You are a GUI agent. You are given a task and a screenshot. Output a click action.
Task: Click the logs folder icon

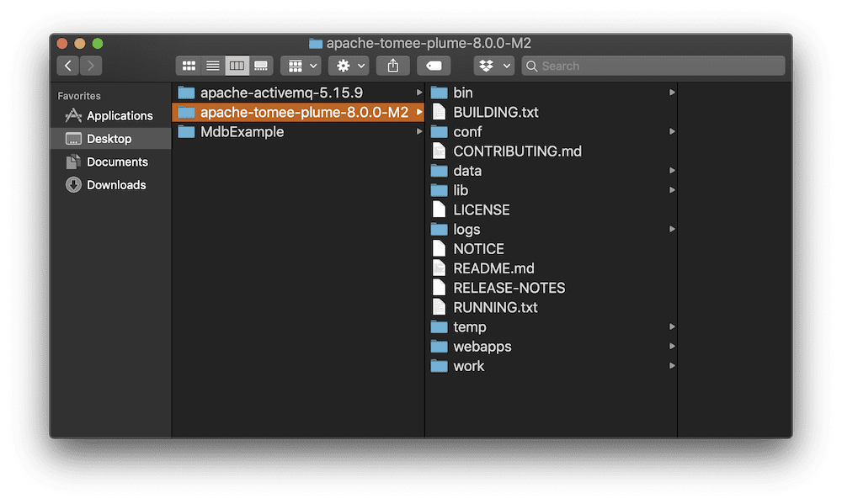coord(440,229)
